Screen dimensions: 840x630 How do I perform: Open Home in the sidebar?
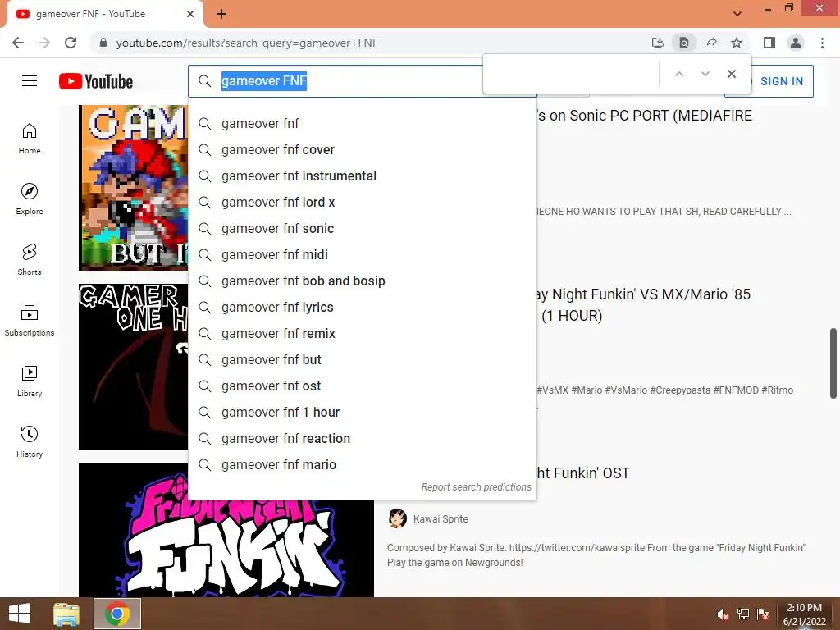tap(30, 139)
